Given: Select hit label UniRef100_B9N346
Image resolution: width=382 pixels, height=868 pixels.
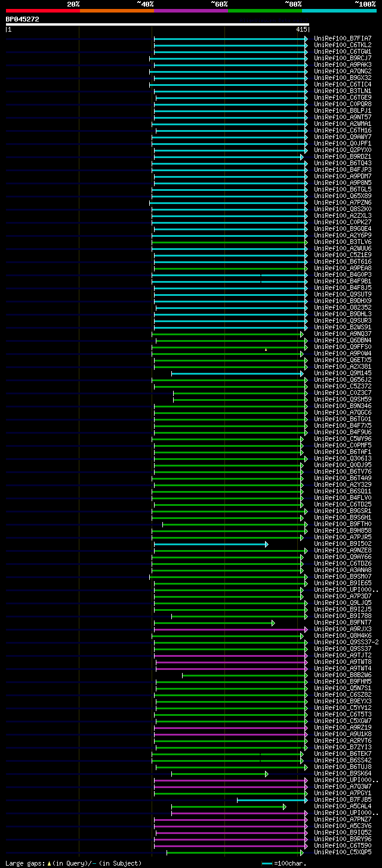Looking at the screenshot, I should coord(342,406).
